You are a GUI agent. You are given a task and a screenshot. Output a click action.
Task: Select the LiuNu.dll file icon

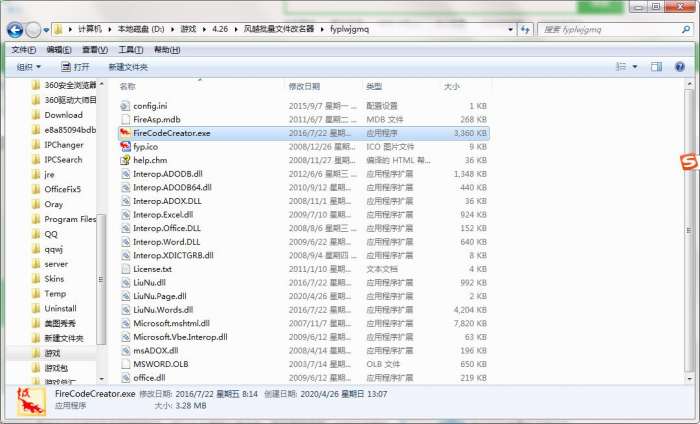(x=125, y=283)
